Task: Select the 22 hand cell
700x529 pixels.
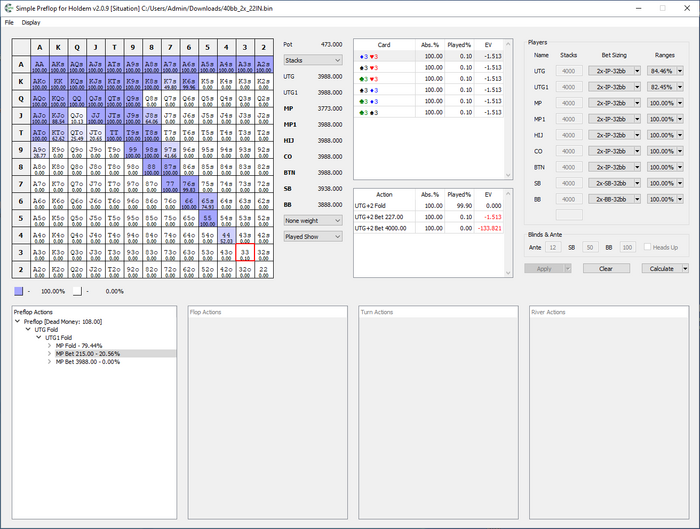Action: (264, 270)
